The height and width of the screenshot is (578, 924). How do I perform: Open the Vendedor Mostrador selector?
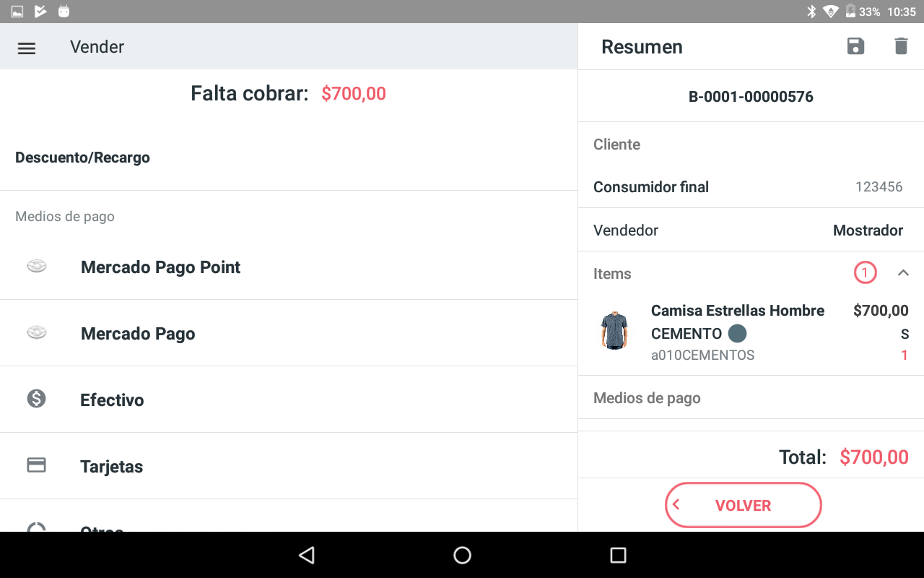click(x=751, y=230)
